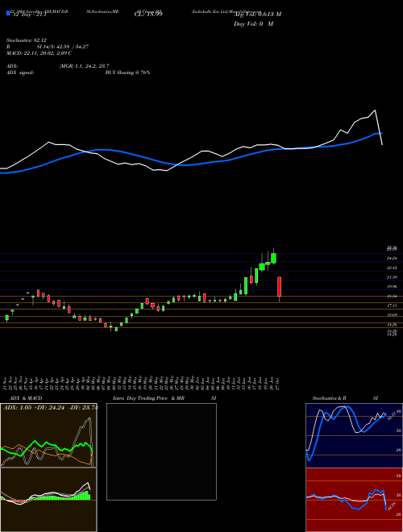The height and width of the screenshot is (532, 403).
Task: Click the empty intraday trading price chart box
Action: tap(161, 451)
